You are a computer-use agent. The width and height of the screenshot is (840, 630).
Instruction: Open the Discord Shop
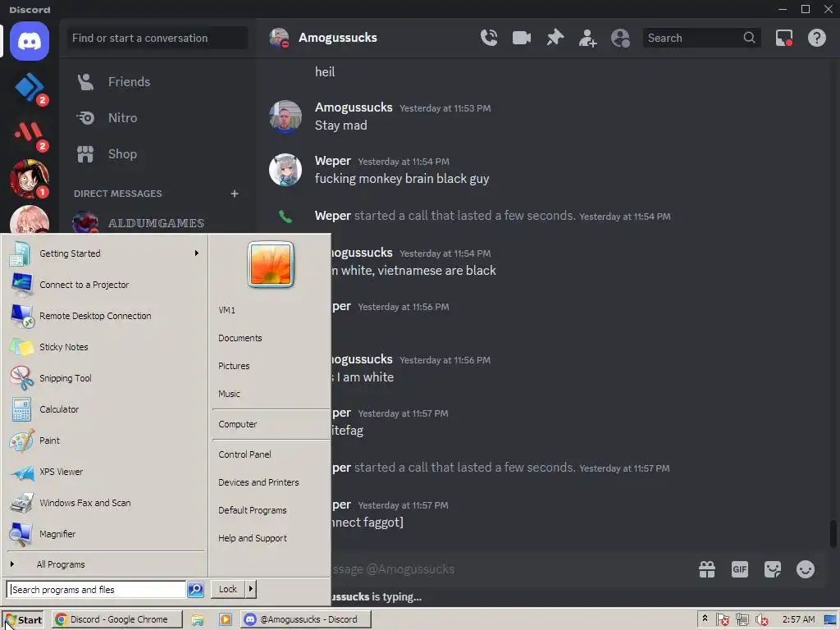[157, 154]
